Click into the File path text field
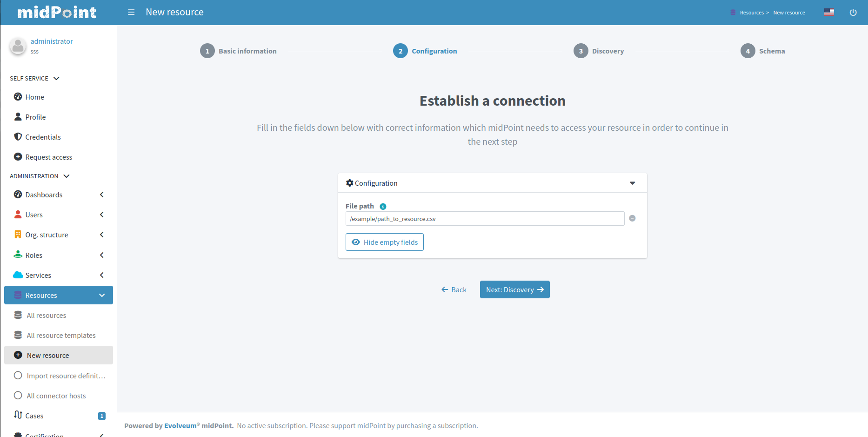The height and width of the screenshot is (437, 868). point(485,219)
